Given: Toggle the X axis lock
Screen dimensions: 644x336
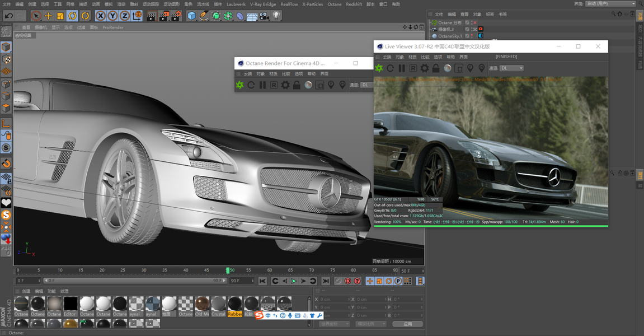Looking at the screenshot, I should click(x=101, y=16).
